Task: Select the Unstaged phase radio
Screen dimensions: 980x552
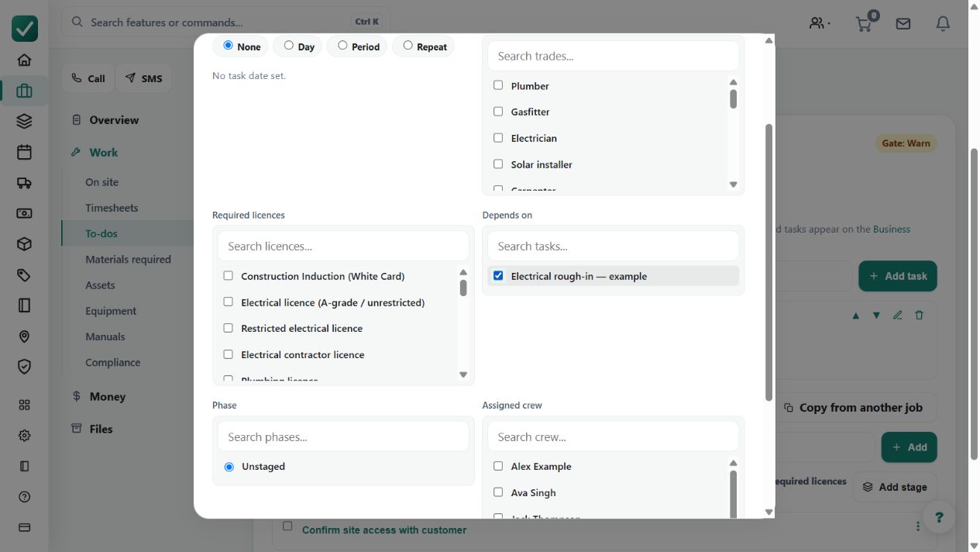Action: point(229,467)
